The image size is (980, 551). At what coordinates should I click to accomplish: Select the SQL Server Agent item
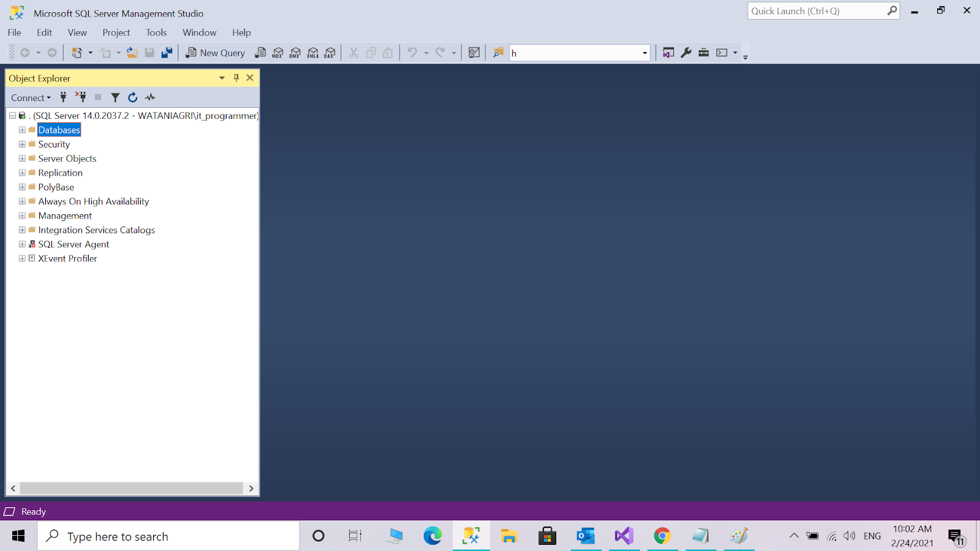pyautogui.click(x=73, y=244)
